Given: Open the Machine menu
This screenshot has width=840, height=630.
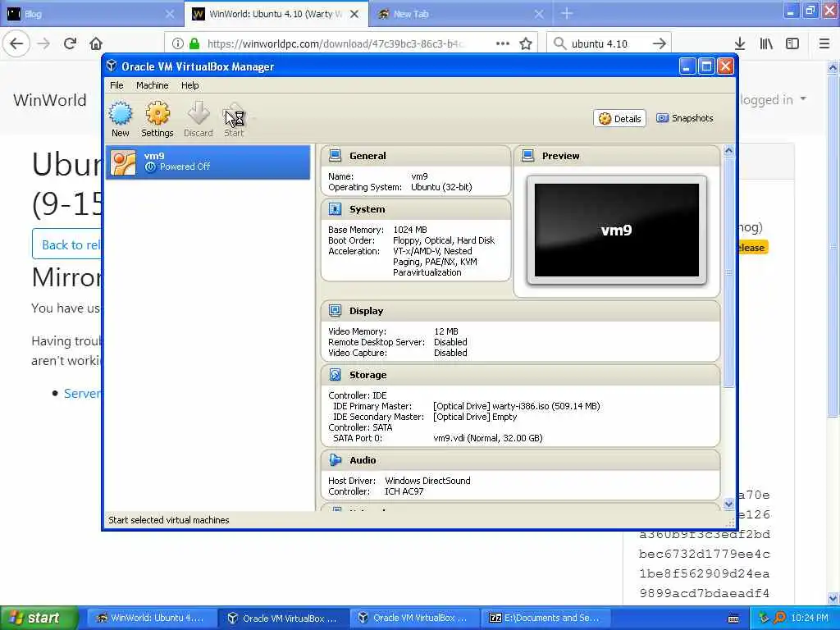Looking at the screenshot, I should (152, 85).
